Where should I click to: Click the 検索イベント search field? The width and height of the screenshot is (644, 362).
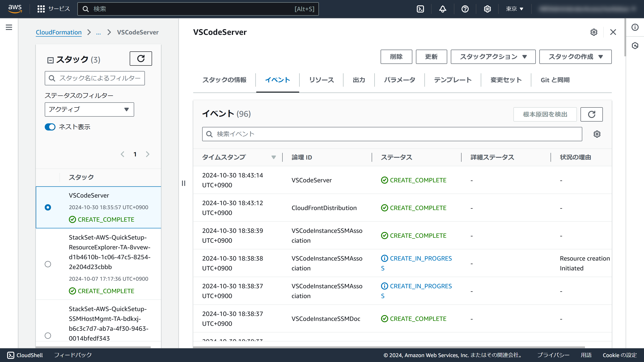pyautogui.click(x=392, y=134)
